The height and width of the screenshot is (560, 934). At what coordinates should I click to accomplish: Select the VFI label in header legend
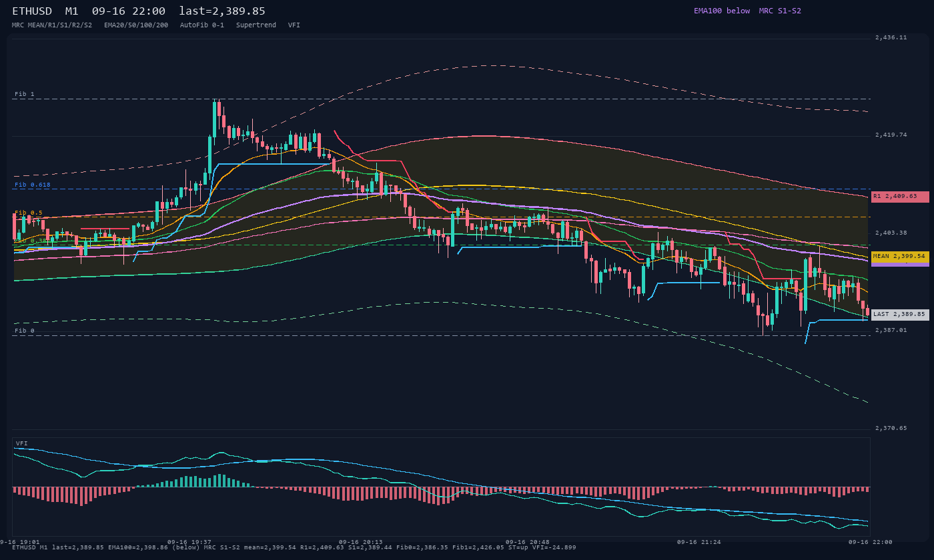[x=294, y=25]
